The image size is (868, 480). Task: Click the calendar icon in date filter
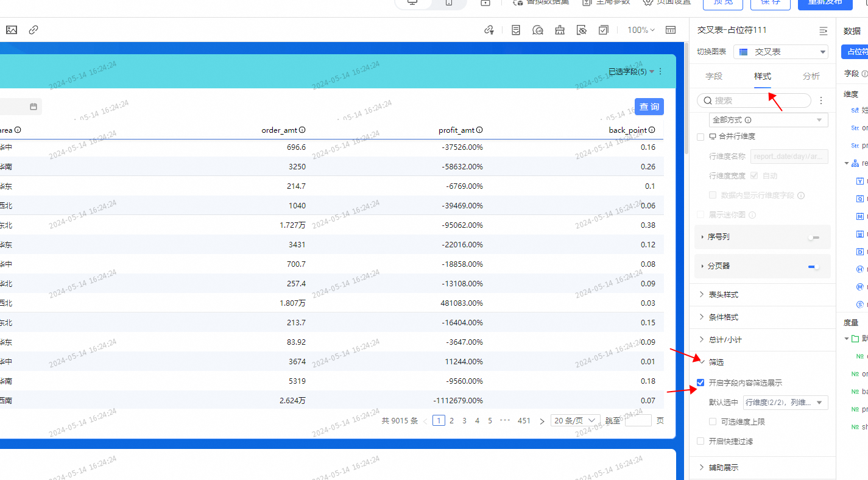34,107
